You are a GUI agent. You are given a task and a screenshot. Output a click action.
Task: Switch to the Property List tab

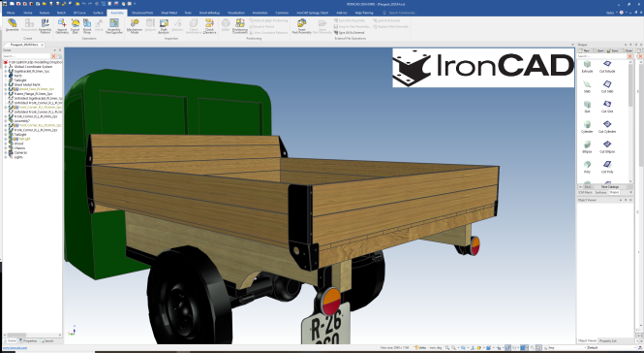(x=608, y=341)
